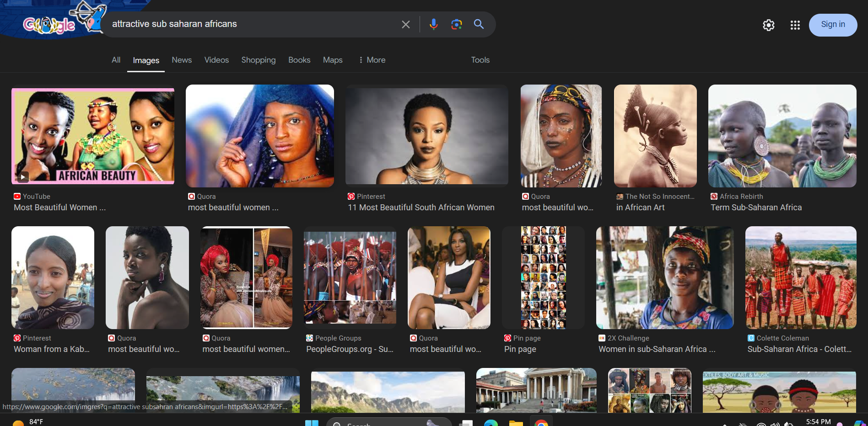Start voice search with the microphone icon
Viewport: 868px width, 426px height.
click(x=433, y=24)
